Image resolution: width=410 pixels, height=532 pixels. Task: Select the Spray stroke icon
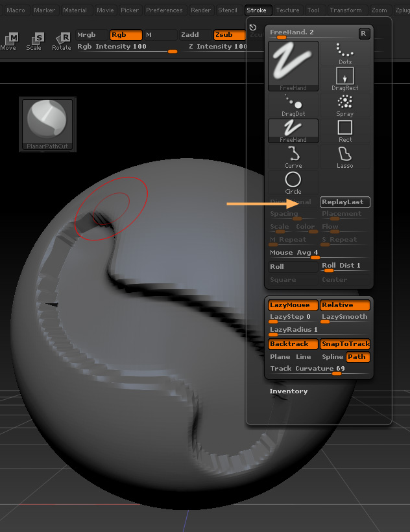(x=344, y=105)
